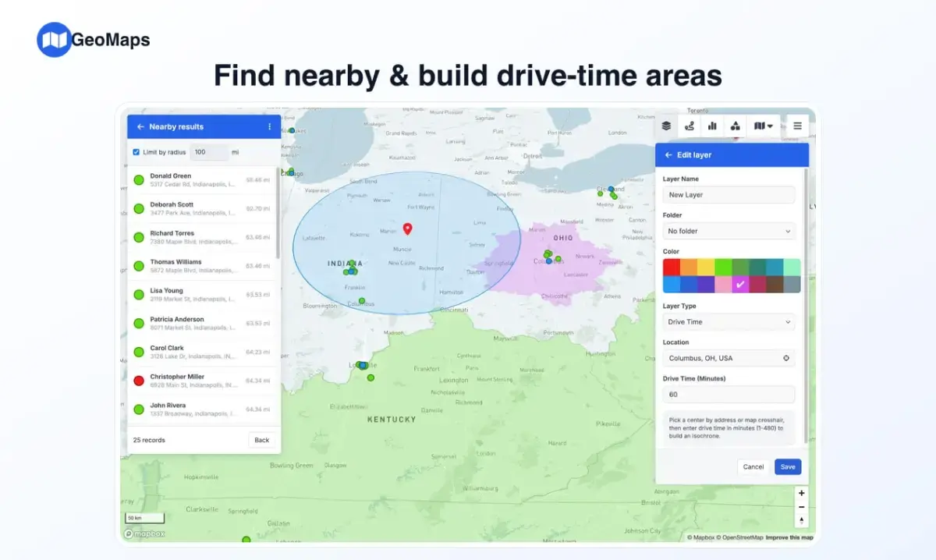Select the Deborah Scott result row
The image size is (936, 560).
click(202, 208)
